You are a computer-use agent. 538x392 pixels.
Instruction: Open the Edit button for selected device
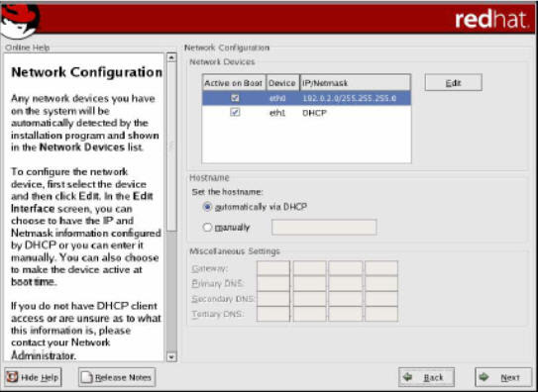click(453, 82)
